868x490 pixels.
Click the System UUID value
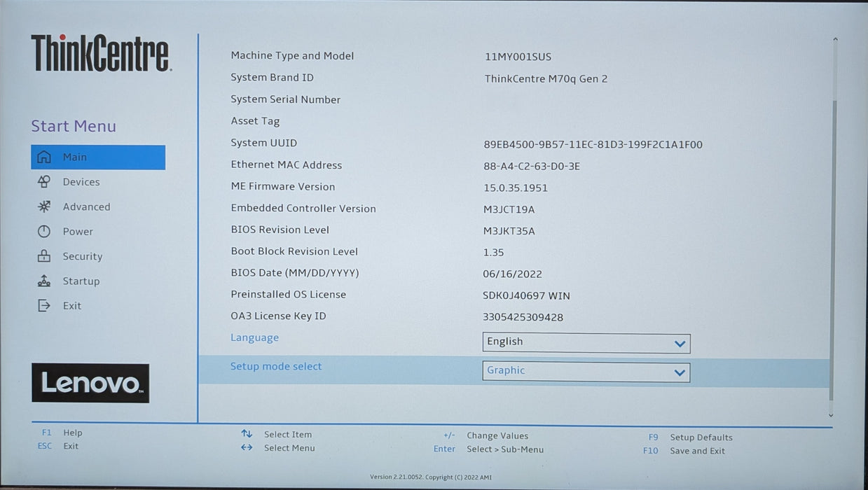(x=593, y=145)
